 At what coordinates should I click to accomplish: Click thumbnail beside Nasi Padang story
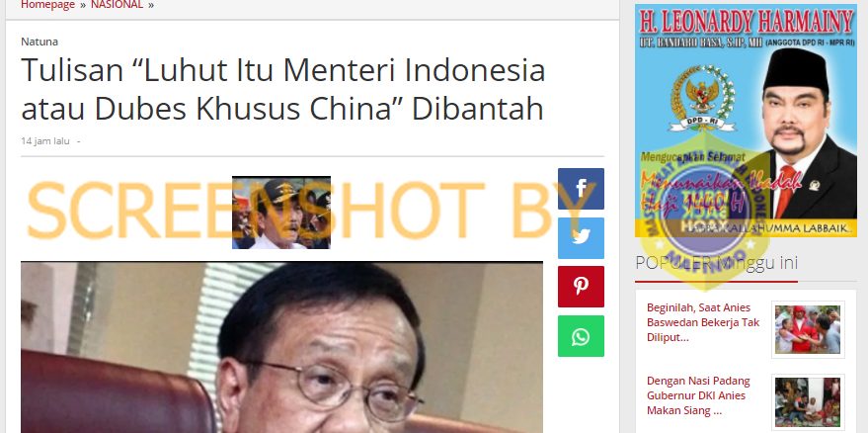(808, 402)
